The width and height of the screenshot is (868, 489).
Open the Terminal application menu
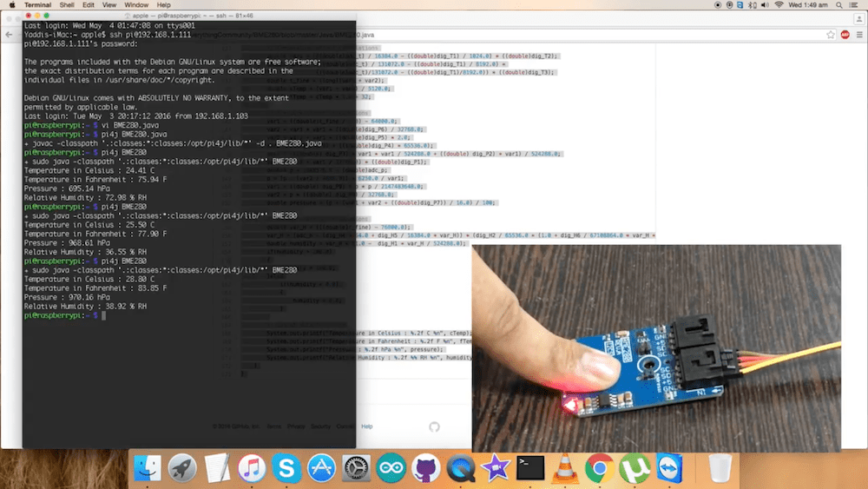[x=37, y=5]
